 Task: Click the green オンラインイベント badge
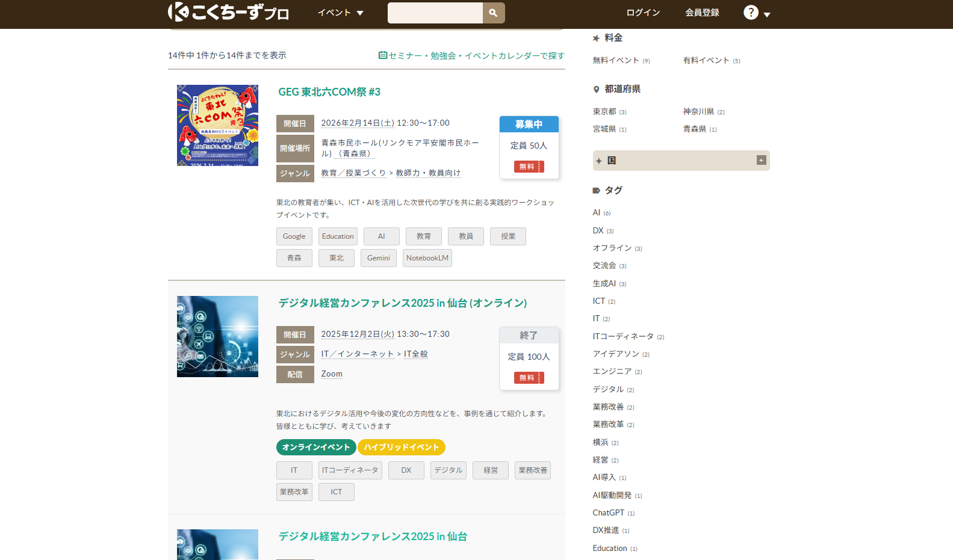[316, 448]
